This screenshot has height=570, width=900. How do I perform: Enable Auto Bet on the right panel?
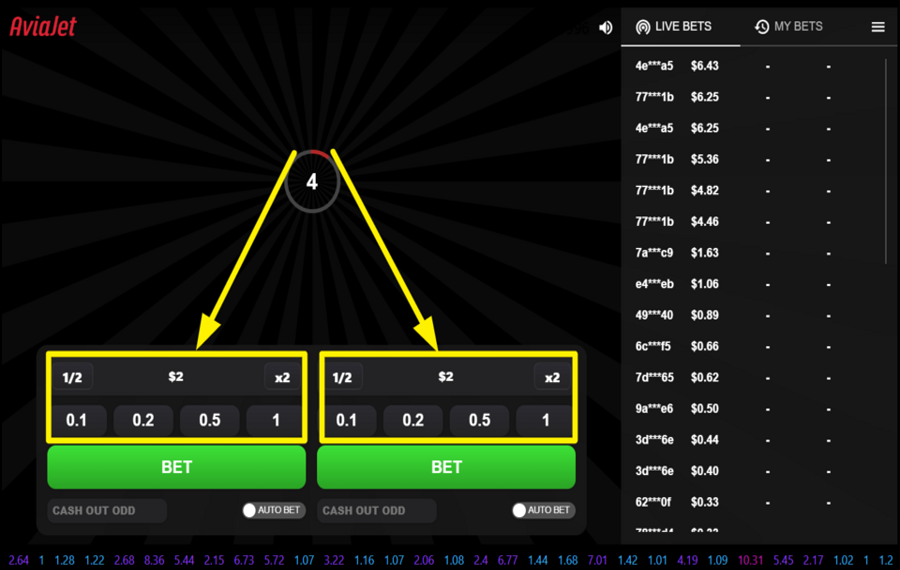[520, 511]
